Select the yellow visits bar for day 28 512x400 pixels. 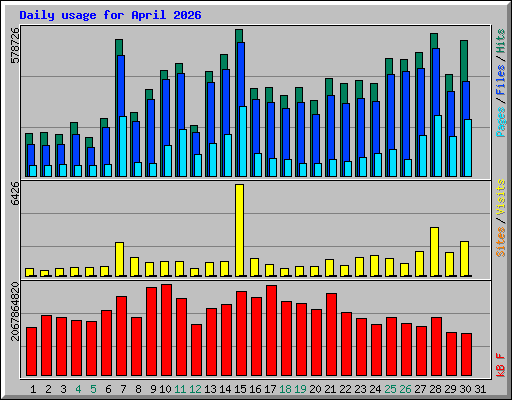(434, 252)
